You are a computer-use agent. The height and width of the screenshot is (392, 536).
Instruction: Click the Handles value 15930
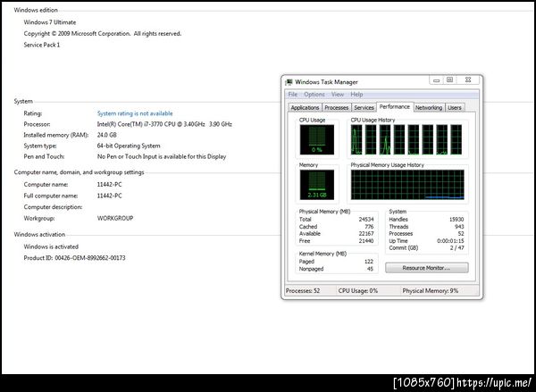click(456, 220)
